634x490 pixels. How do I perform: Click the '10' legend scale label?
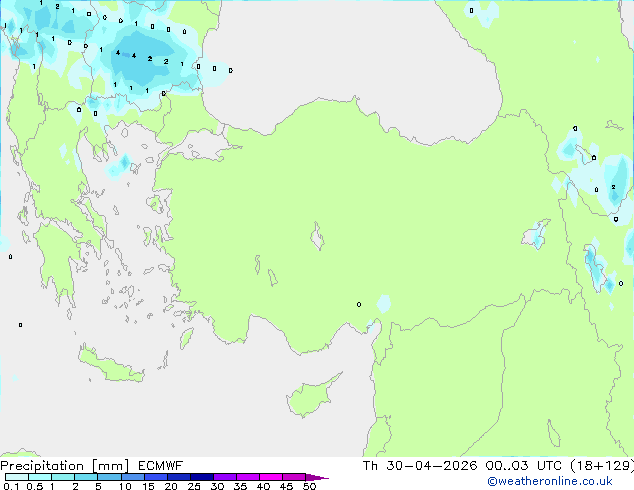point(125,486)
